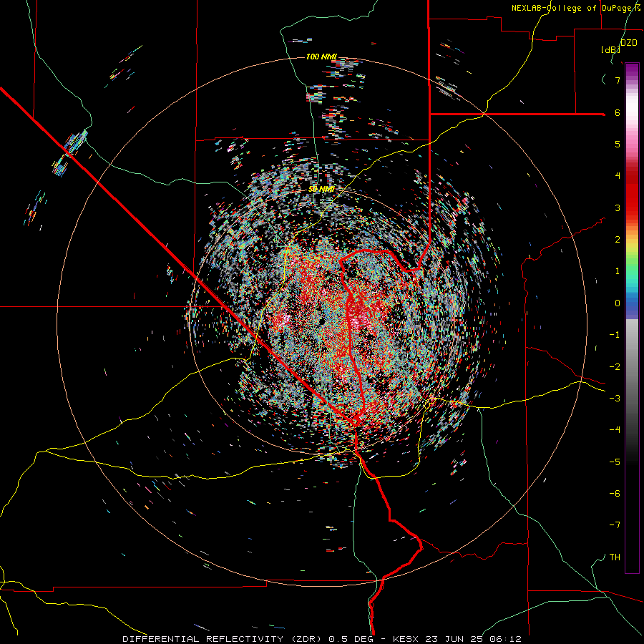Viewport: 644px width, 644px height.
Task: Click the -4 value on the color scale
Action: coord(615,430)
